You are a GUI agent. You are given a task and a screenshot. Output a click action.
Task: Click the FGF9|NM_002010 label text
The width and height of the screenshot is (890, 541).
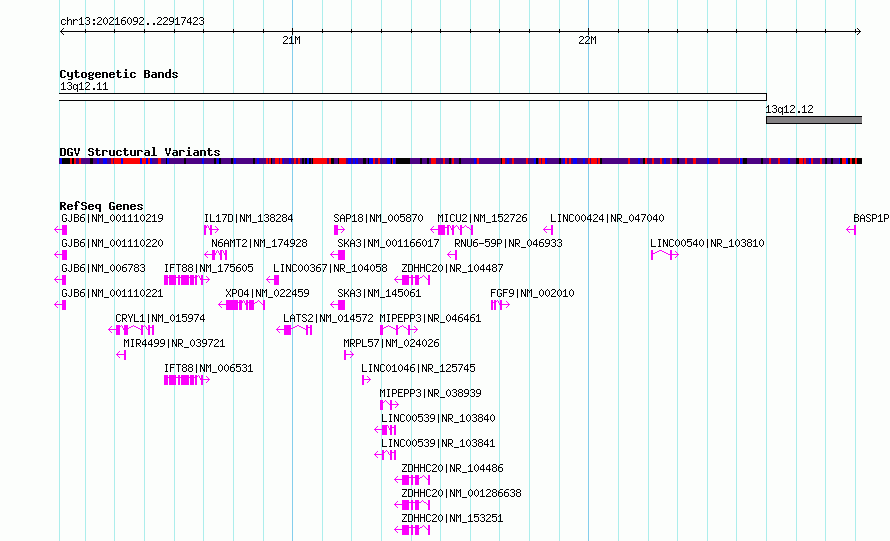[x=532, y=293]
